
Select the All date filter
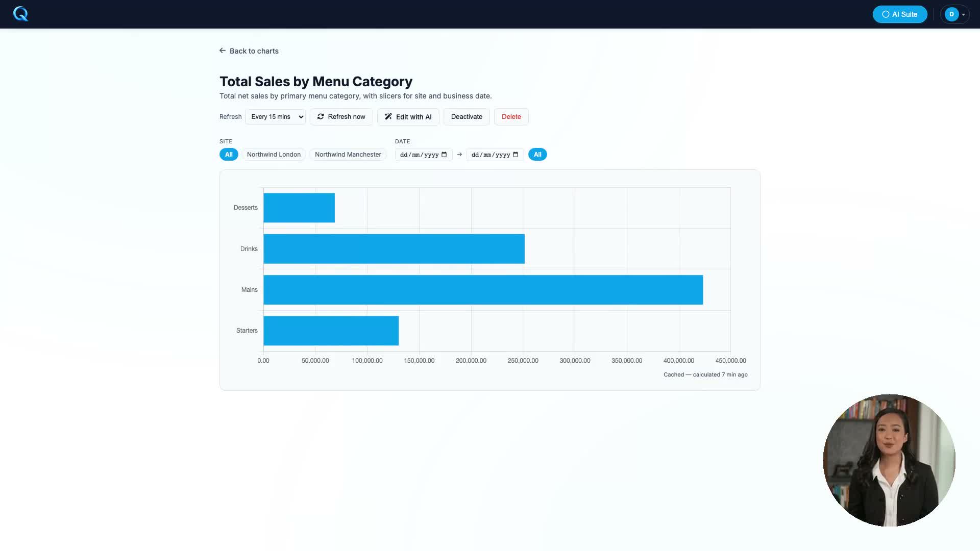click(x=537, y=155)
